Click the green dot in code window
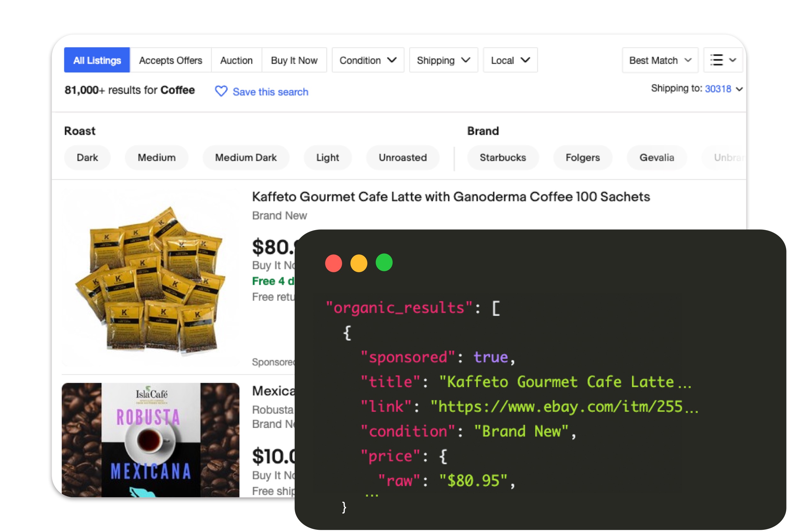Screen dimensions: 798x532 pyautogui.click(x=383, y=262)
